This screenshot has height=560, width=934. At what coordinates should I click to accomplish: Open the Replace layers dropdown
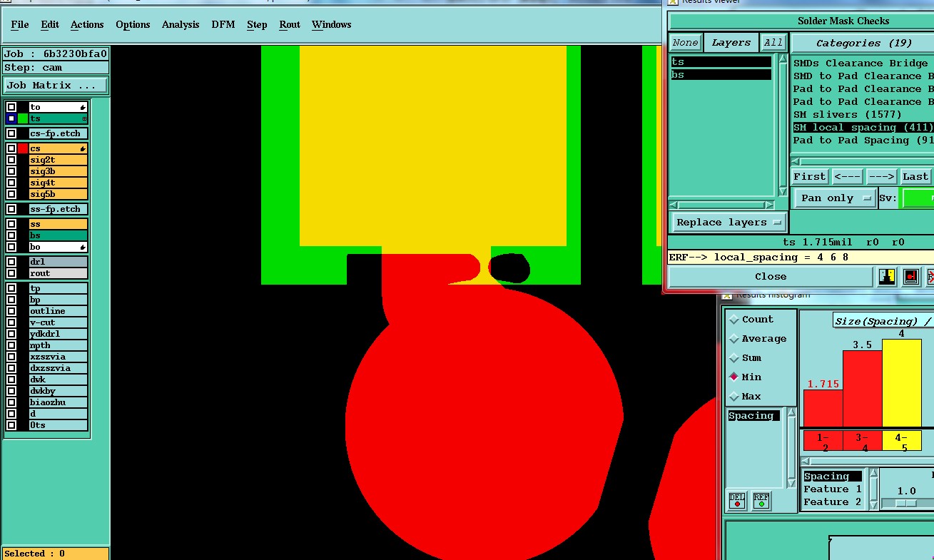(729, 223)
